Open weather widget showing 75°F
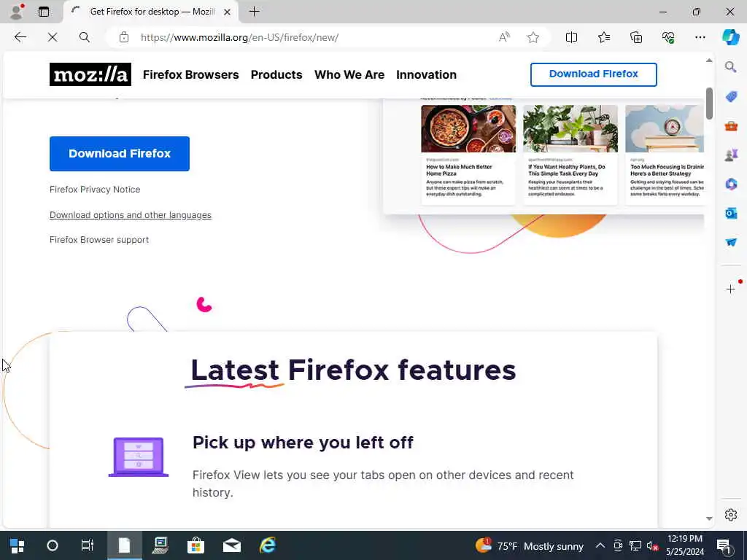This screenshot has width=747, height=560. point(530,545)
